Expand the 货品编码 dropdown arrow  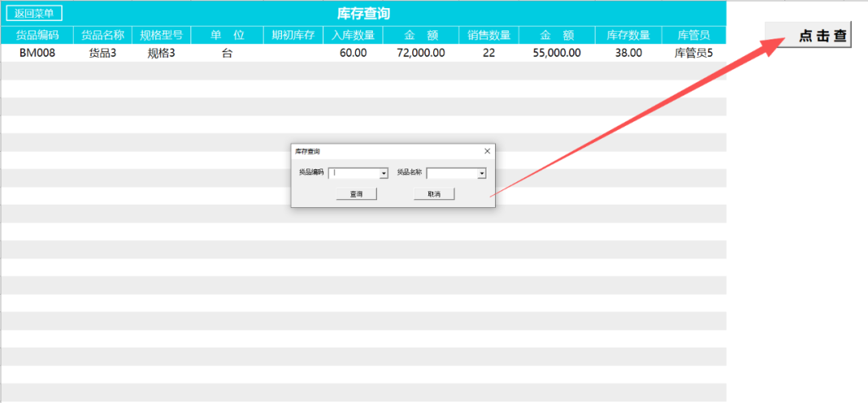coord(383,173)
